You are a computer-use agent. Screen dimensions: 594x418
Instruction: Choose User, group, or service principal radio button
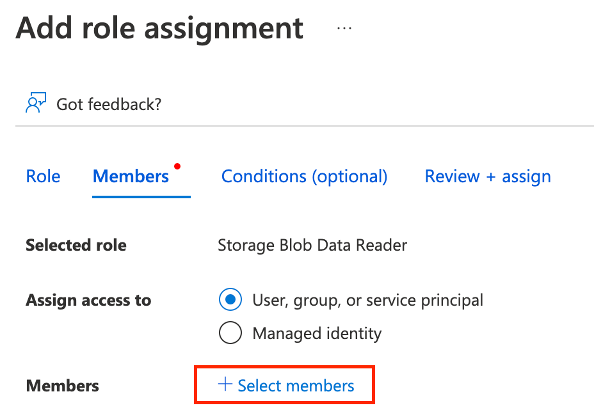(230, 299)
